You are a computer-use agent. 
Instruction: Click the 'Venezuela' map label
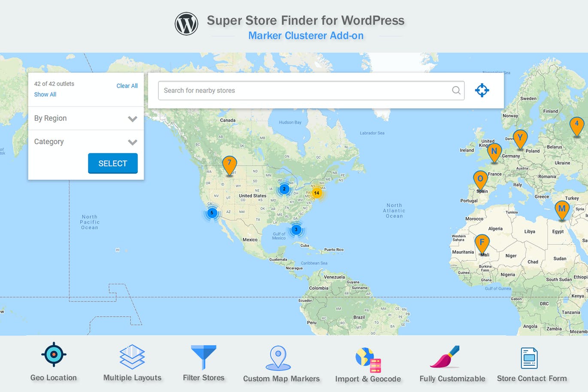pyautogui.click(x=334, y=277)
